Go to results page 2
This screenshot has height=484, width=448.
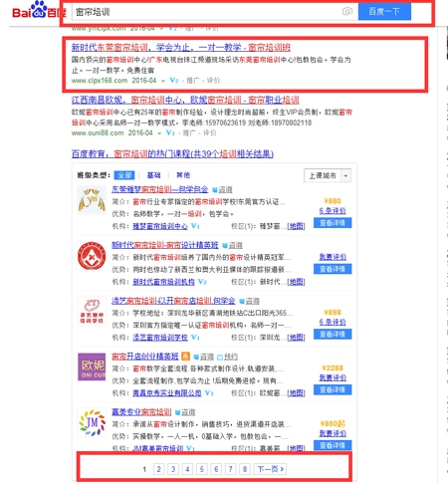(x=158, y=469)
